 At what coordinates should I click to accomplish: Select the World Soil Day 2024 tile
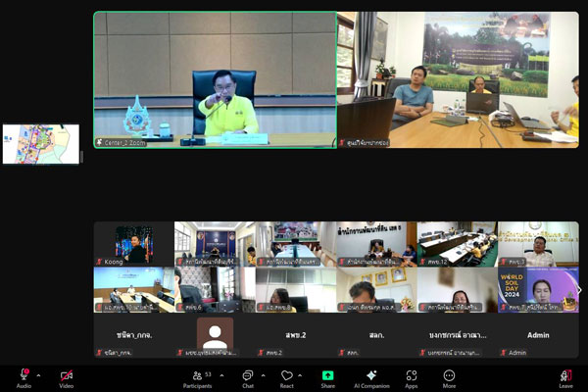(538, 290)
